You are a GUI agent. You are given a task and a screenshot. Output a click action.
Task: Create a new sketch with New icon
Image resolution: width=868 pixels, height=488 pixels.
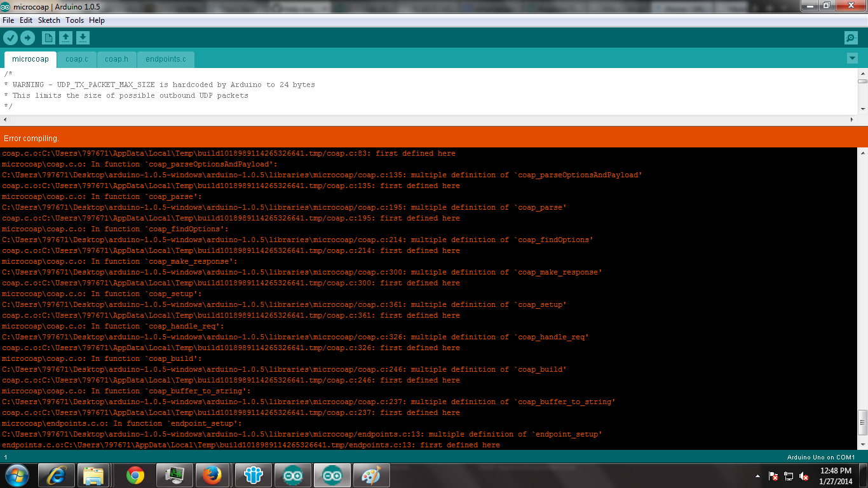(x=48, y=38)
